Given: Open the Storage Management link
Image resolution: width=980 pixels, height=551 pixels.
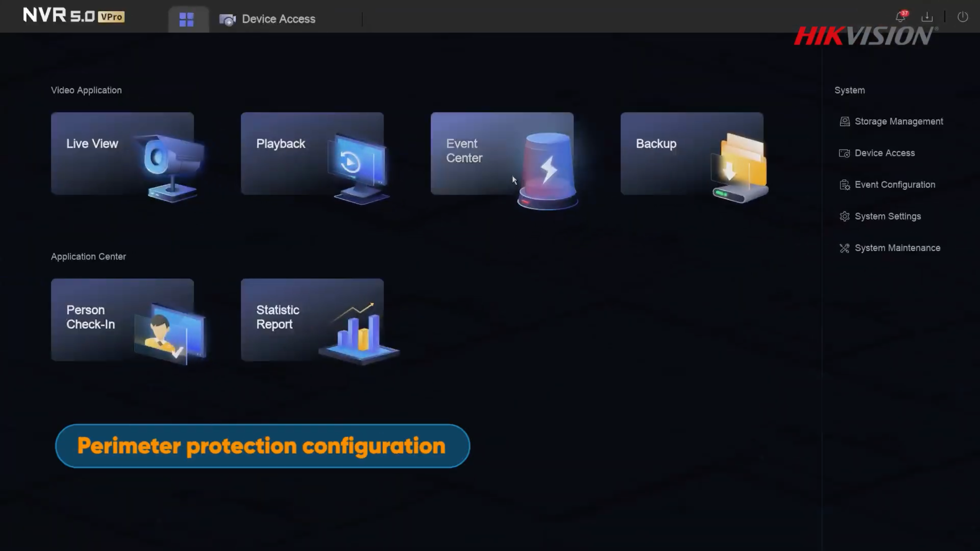Looking at the screenshot, I should click(x=899, y=122).
